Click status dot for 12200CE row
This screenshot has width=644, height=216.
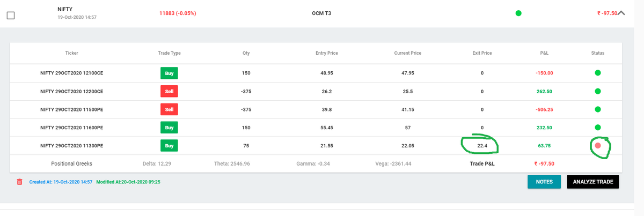597,91
